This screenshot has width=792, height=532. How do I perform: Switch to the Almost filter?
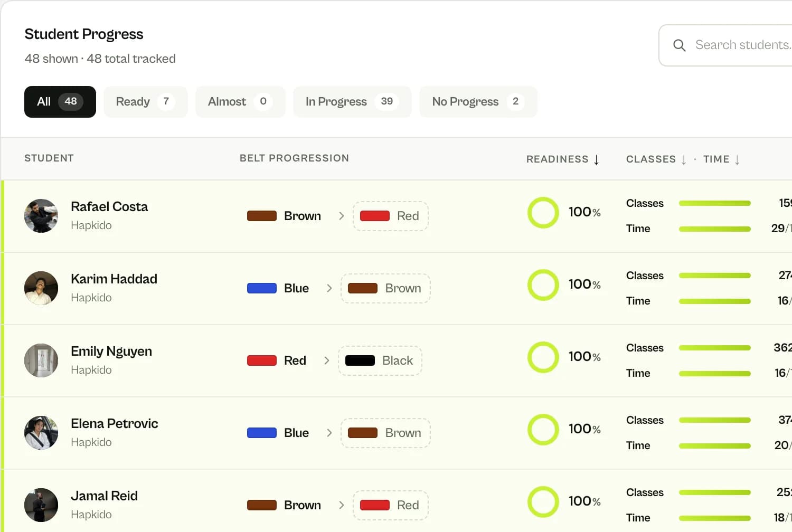(240, 102)
